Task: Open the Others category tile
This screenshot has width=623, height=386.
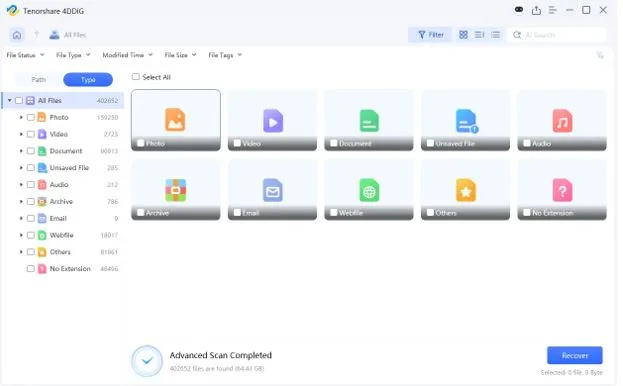Action: coord(465,189)
